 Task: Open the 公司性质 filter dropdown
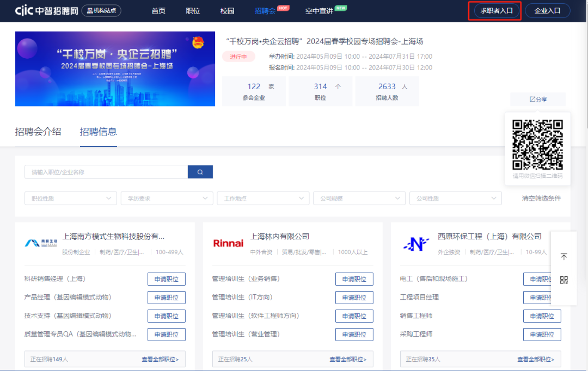tap(455, 198)
